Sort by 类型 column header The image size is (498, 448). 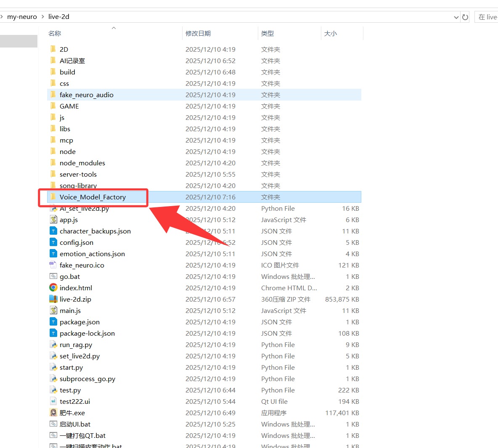[268, 33]
